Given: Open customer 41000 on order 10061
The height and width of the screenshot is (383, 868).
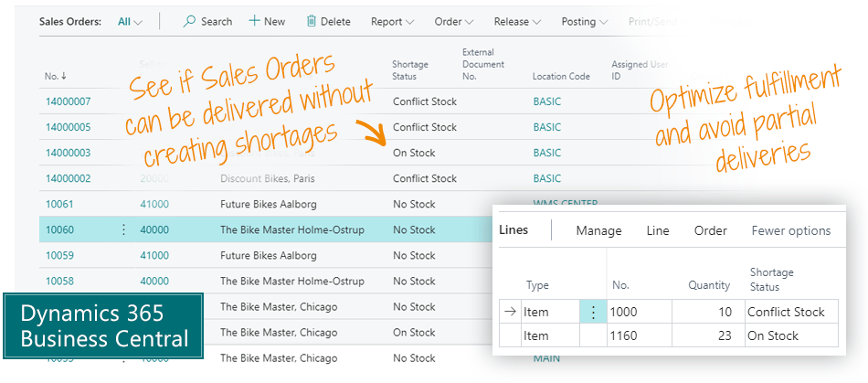Looking at the screenshot, I should point(154,204).
